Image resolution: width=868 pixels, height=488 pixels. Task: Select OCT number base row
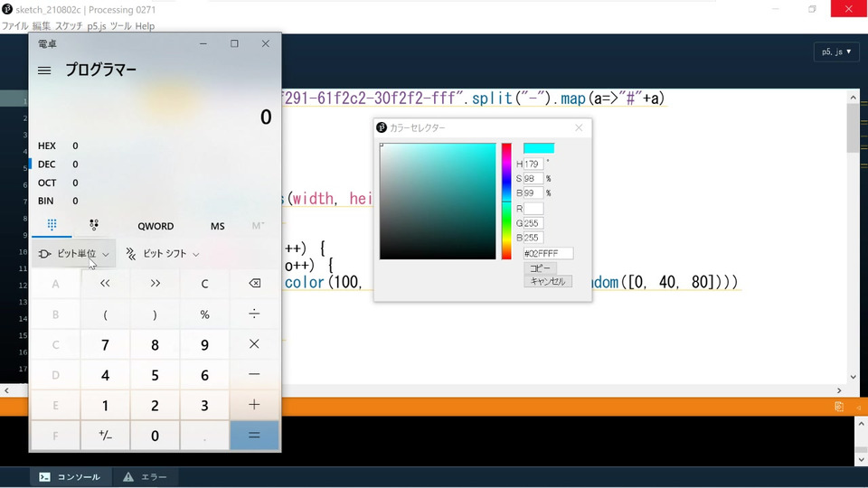click(155, 183)
